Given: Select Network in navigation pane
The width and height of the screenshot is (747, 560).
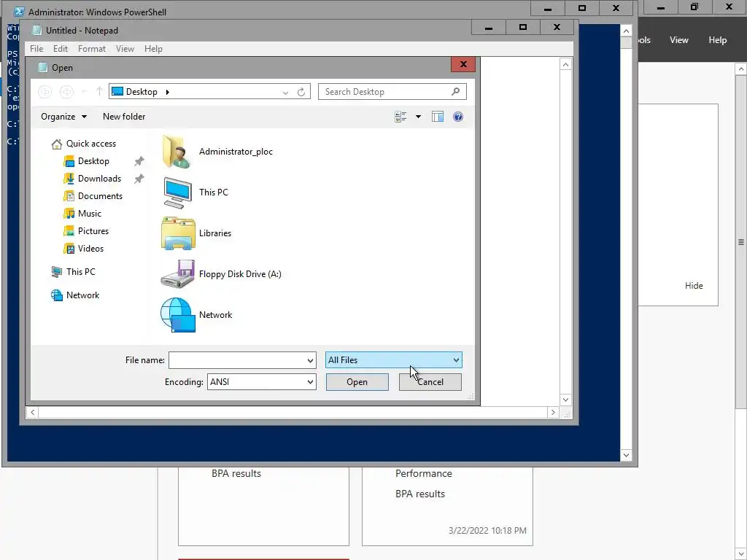Looking at the screenshot, I should [75, 295].
